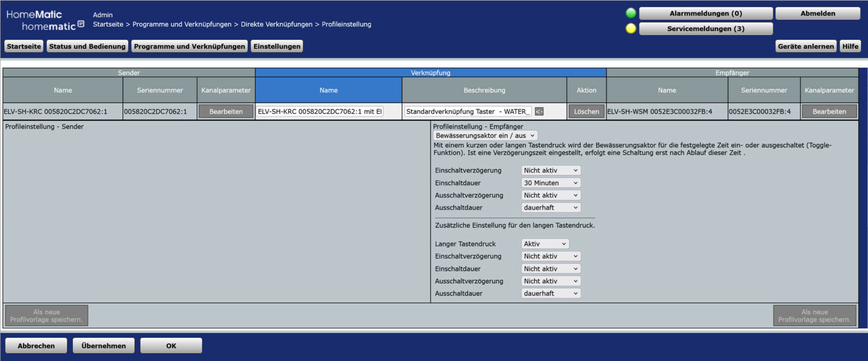The width and height of the screenshot is (868, 361).
Task: Open the Langer Tastendruck "Aktiv" dropdown
Action: tap(545, 244)
